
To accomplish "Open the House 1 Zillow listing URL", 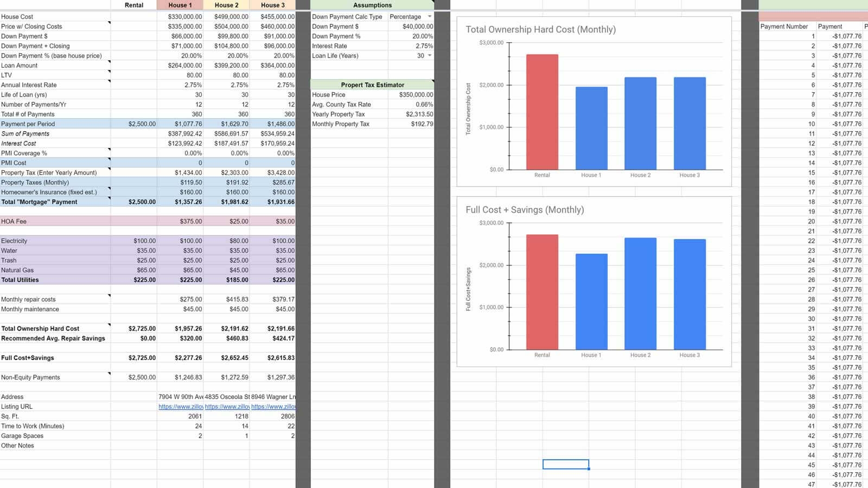I will 179,406.
